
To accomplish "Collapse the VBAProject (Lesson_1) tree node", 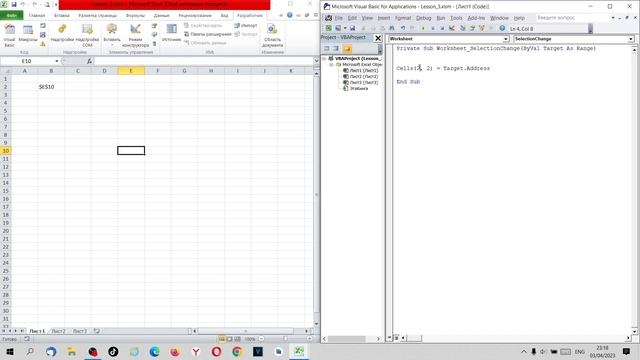I will 324,59.
